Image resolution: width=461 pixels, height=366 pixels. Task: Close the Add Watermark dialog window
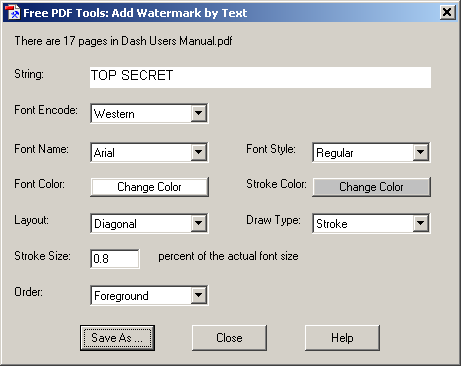click(447, 12)
